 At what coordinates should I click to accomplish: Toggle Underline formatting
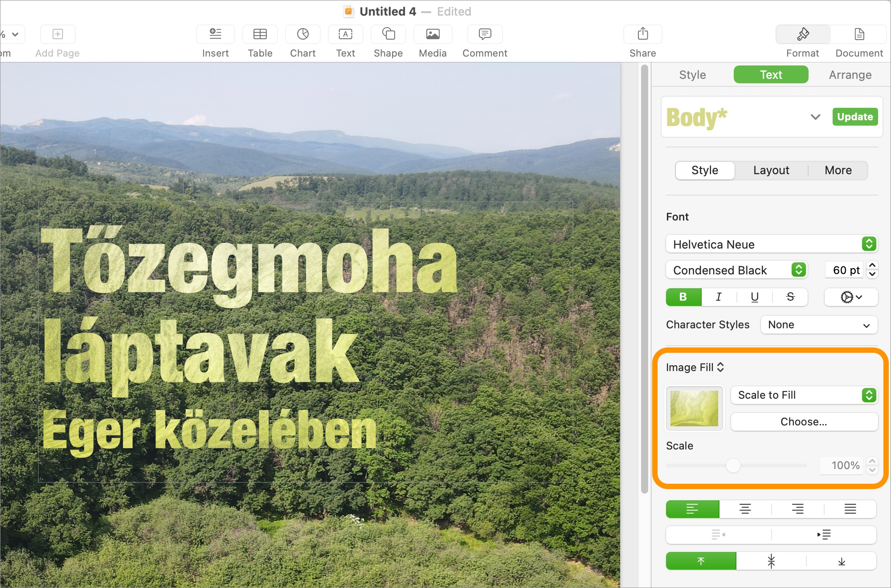click(755, 297)
